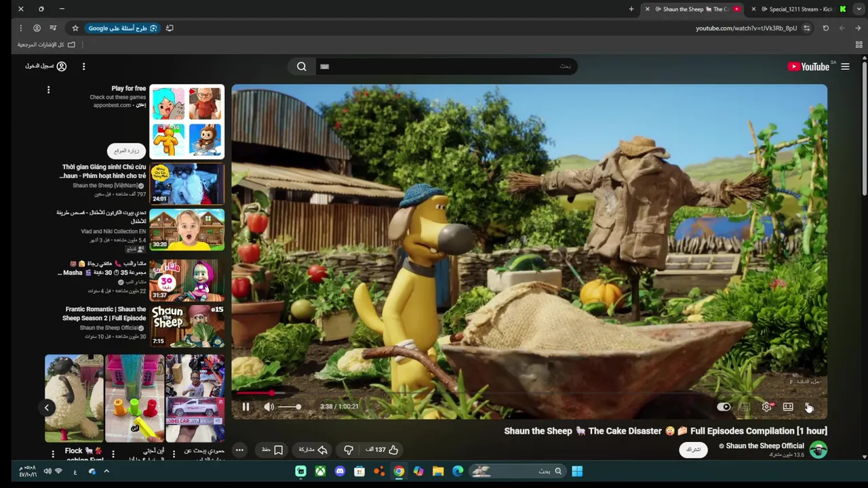Bookmark this page with the star icon
Screen dimensions: 868x488
[75, 28]
